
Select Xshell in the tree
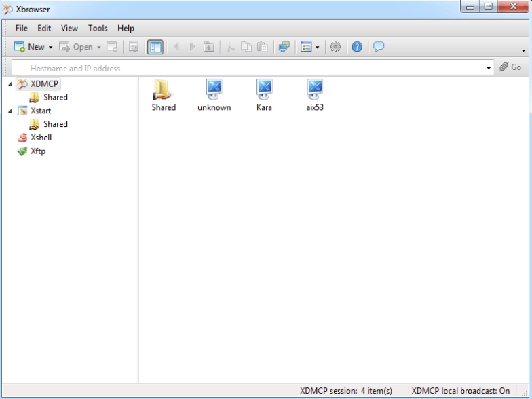pyautogui.click(x=35, y=138)
